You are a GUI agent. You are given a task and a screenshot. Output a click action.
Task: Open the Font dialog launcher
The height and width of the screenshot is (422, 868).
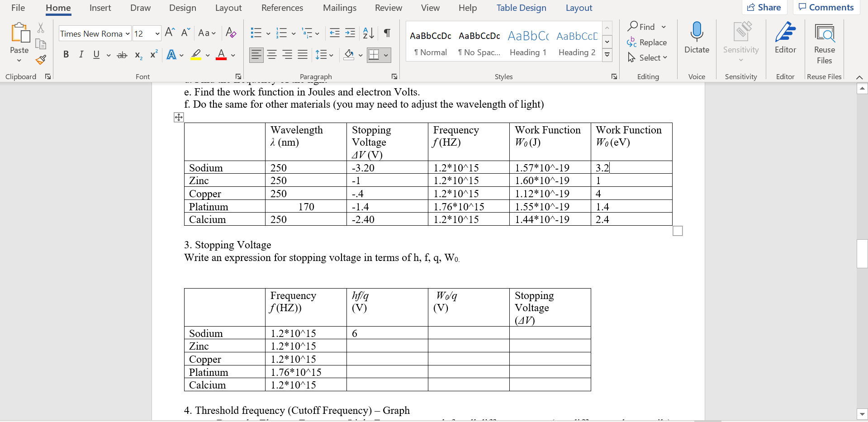pos(238,76)
